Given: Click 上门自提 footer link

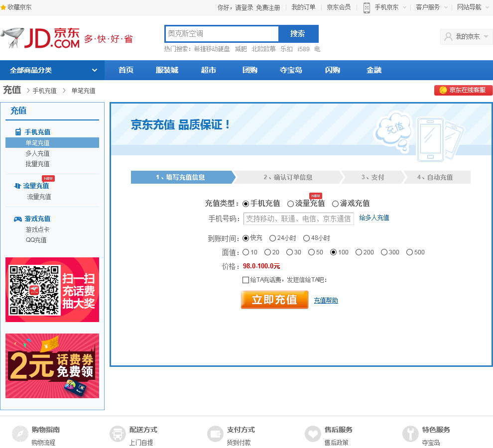Looking at the screenshot, I should (x=141, y=443).
